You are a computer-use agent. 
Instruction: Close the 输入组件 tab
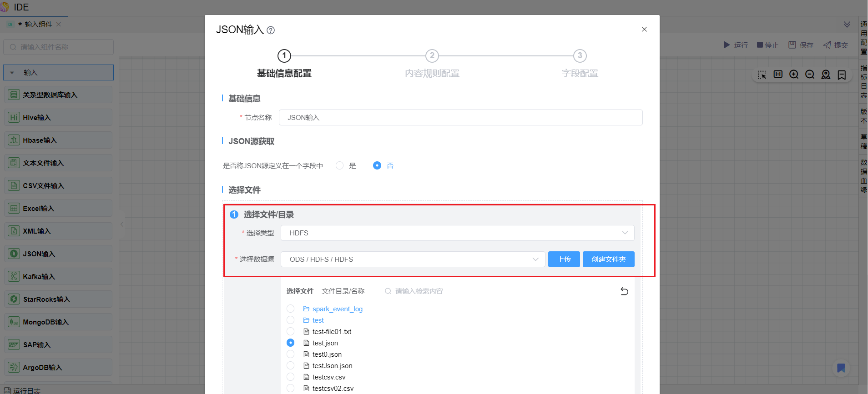[58, 24]
